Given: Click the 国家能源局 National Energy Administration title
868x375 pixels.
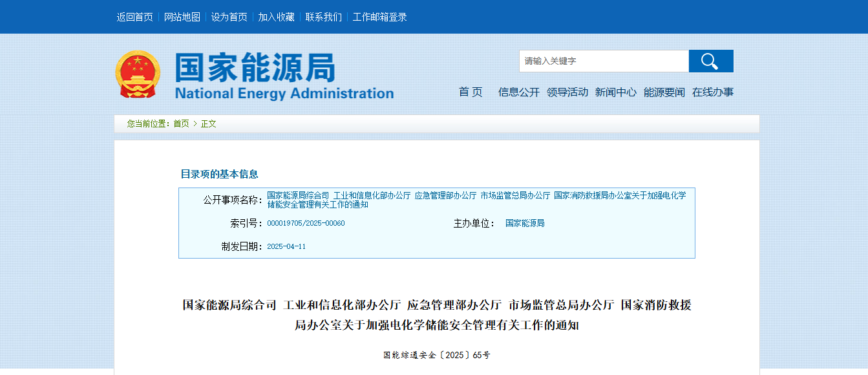Looking at the screenshot, I should point(284,76).
